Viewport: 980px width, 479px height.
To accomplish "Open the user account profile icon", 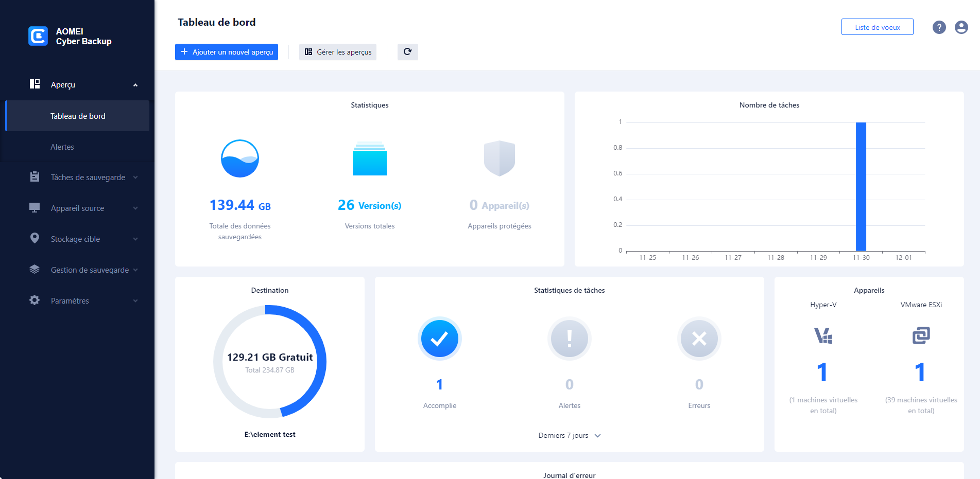I will pyautogui.click(x=961, y=27).
